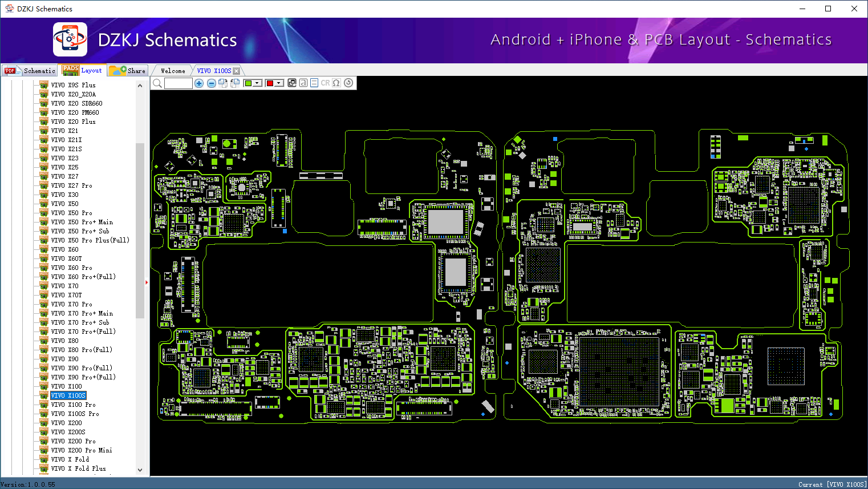Maximize the DZKJ Schematics window
868x489 pixels.
tap(828, 9)
